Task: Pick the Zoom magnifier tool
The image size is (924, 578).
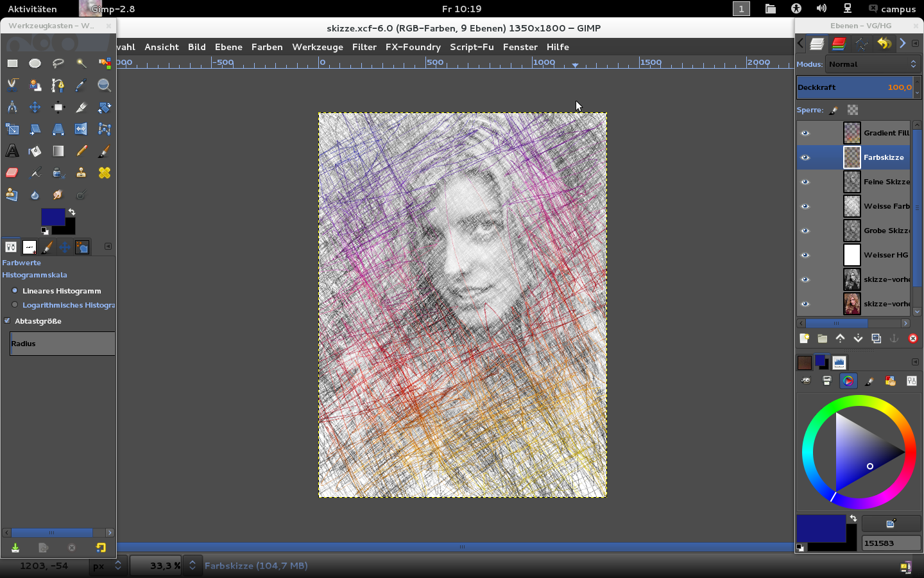Action: pyautogui.click(x=104, y=85)
